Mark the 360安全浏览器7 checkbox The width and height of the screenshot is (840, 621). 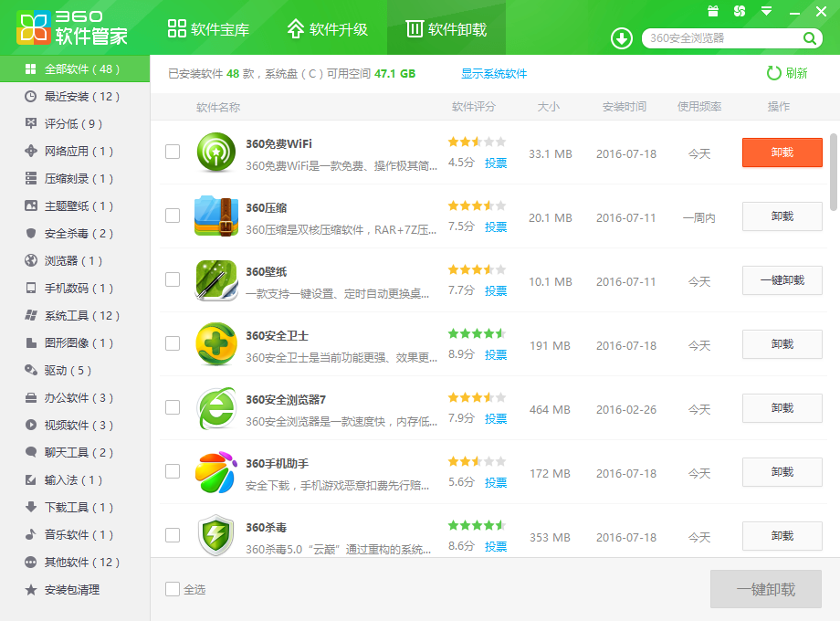click(173, 407)
